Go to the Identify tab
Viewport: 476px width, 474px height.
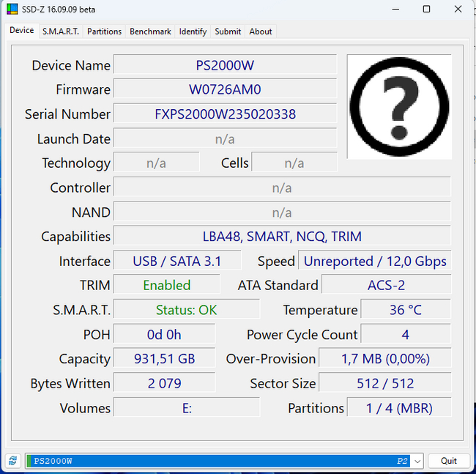coord(193,32)
